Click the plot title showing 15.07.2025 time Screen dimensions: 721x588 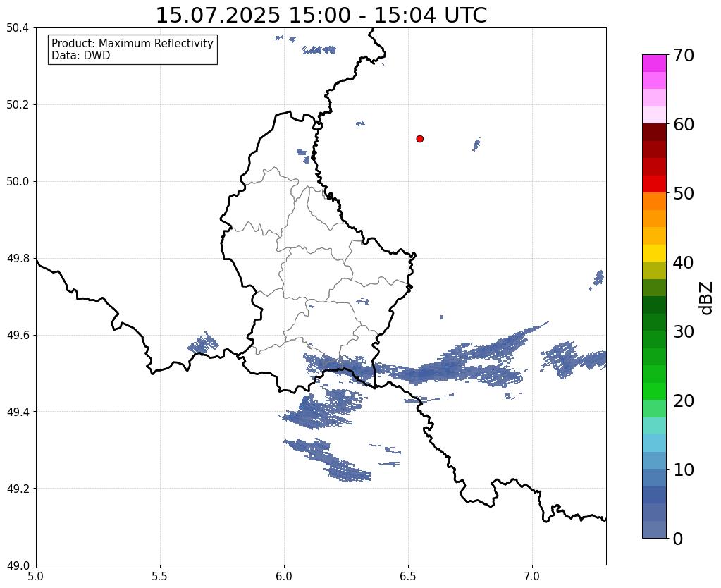click(x=321, y=16)
